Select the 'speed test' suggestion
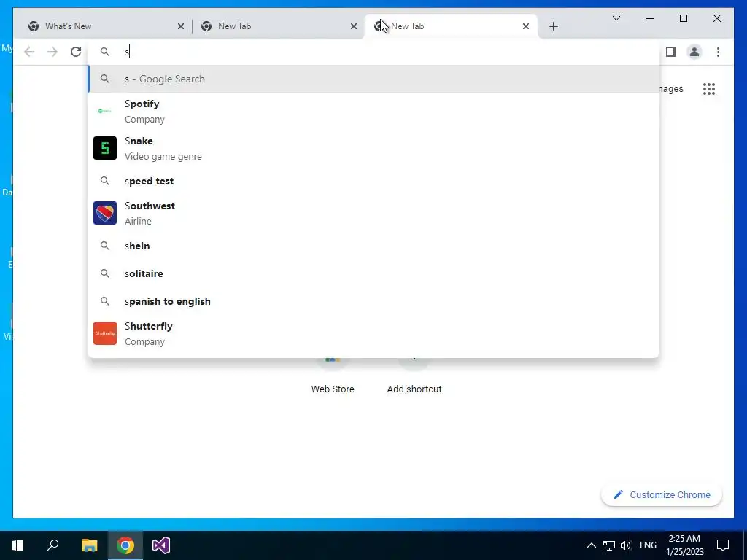Screen dimensions: 747x560 [x=374, y=181]
